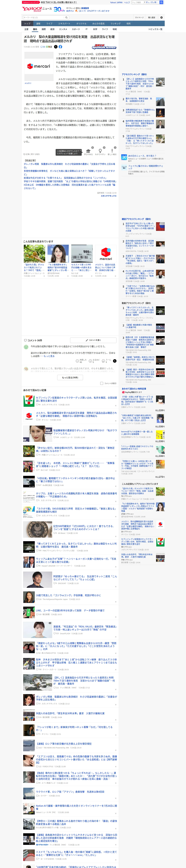Open settings via the gear icon

coord(161,18)
